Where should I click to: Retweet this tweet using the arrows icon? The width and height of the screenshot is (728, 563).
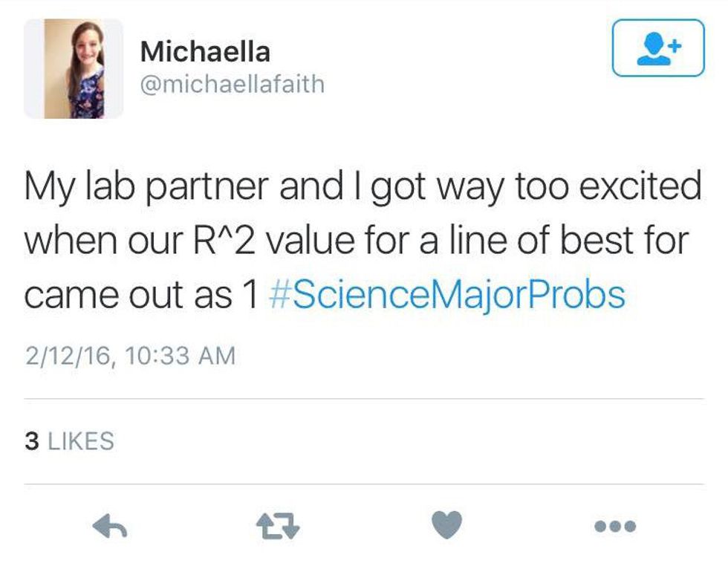point(279,526)
